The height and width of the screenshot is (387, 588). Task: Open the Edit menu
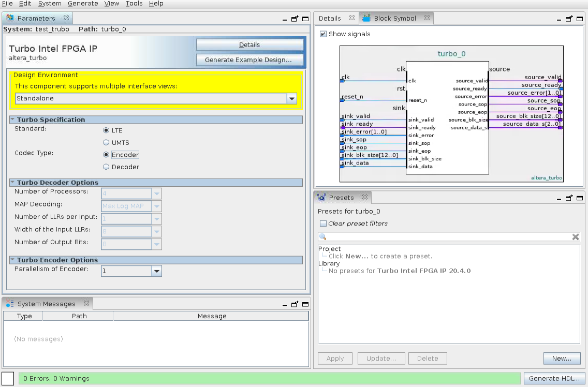coord(25,4)
